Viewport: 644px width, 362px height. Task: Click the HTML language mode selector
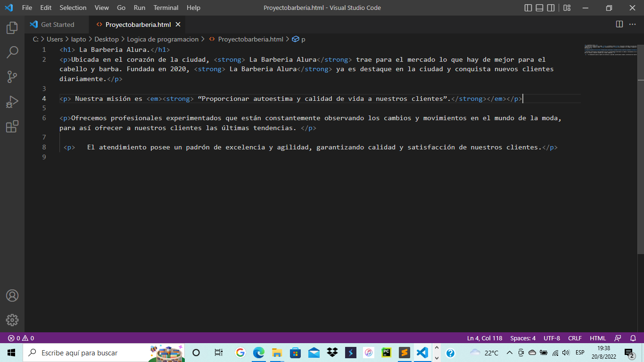coord(598,338)
